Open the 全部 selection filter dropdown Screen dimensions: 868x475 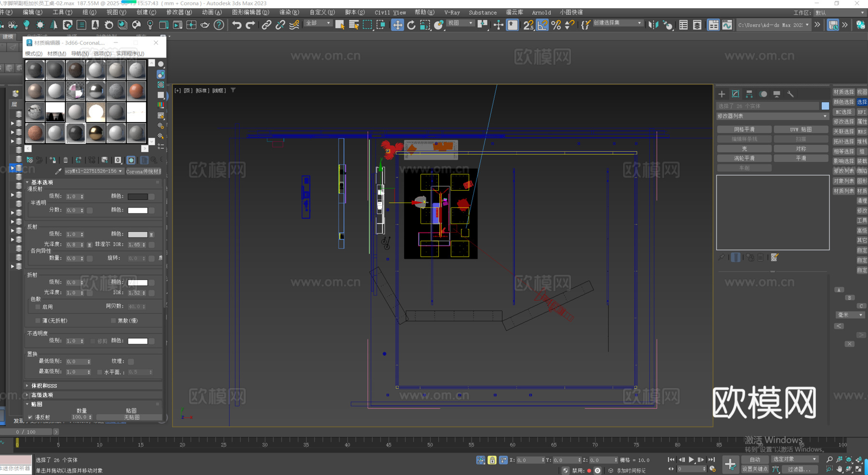coord(318,23)
